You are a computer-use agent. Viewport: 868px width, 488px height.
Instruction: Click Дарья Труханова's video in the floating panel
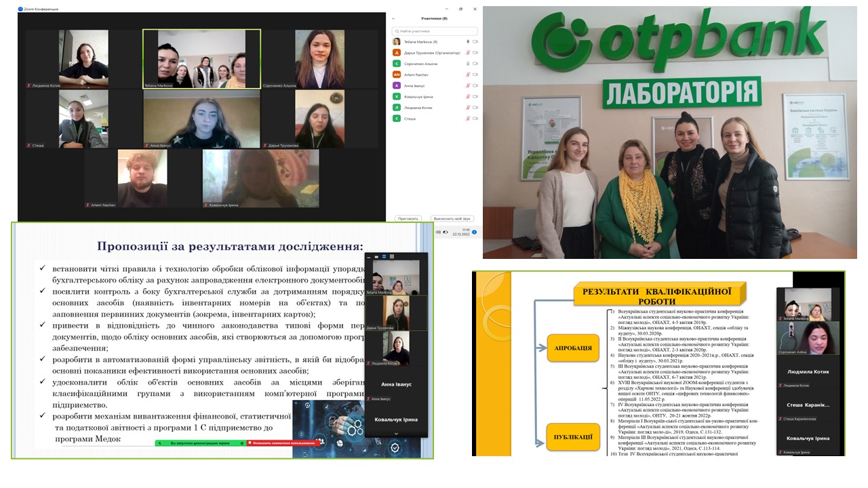pos(396,312)
